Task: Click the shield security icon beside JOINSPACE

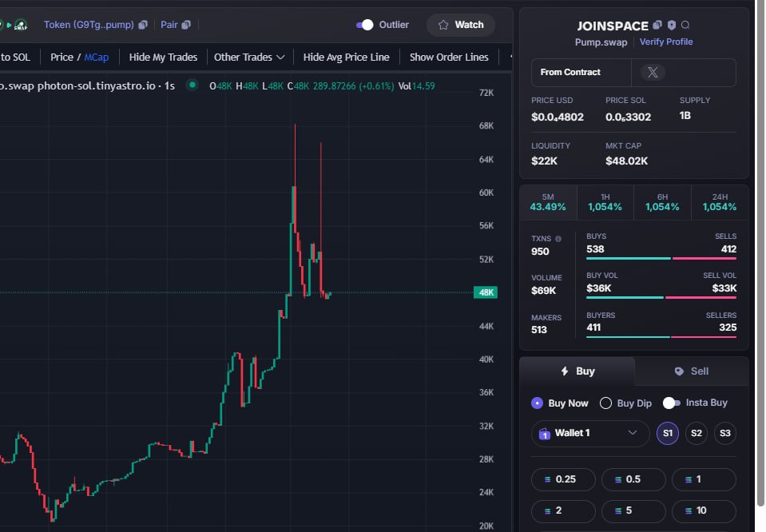Action: (672, 25)
